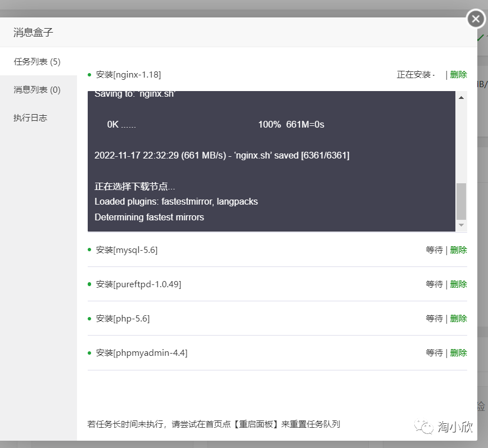Close the message box dialog
Image resolution: width=488 pixels, height=448 pixels.
[x=476, y=19]
